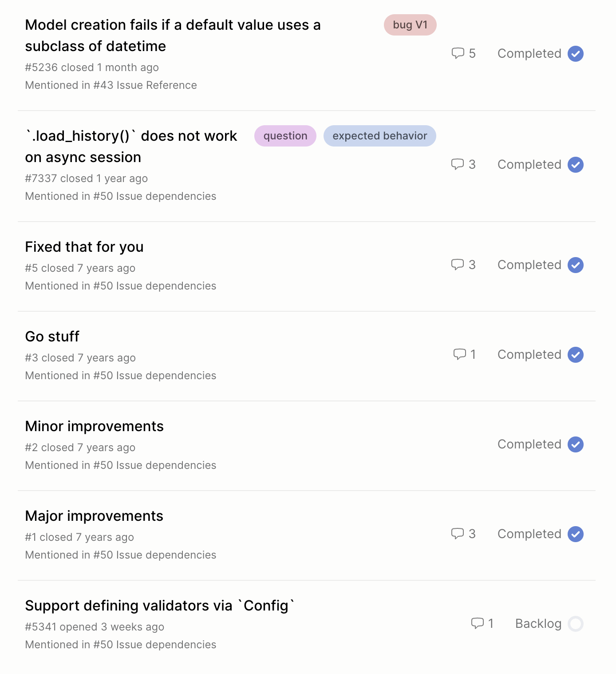This screenshot has width=616, height=674.
Task: Click the 'expected behavior' label swatch
Action: coord(379,136)
